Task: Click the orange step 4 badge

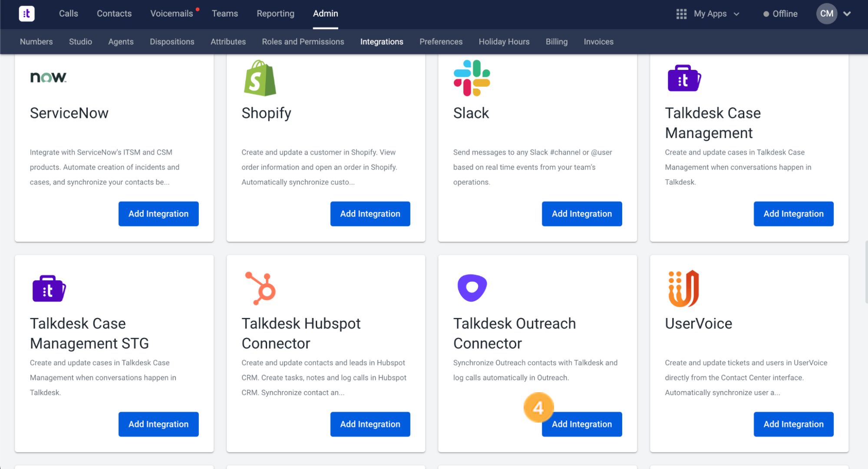Action: 538,407
